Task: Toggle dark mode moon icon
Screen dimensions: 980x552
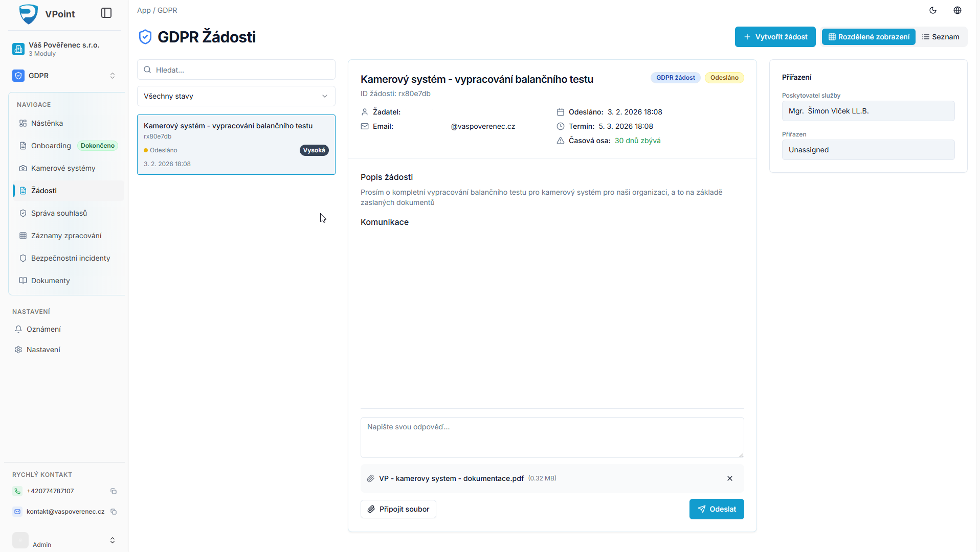Action: [933, 10]
